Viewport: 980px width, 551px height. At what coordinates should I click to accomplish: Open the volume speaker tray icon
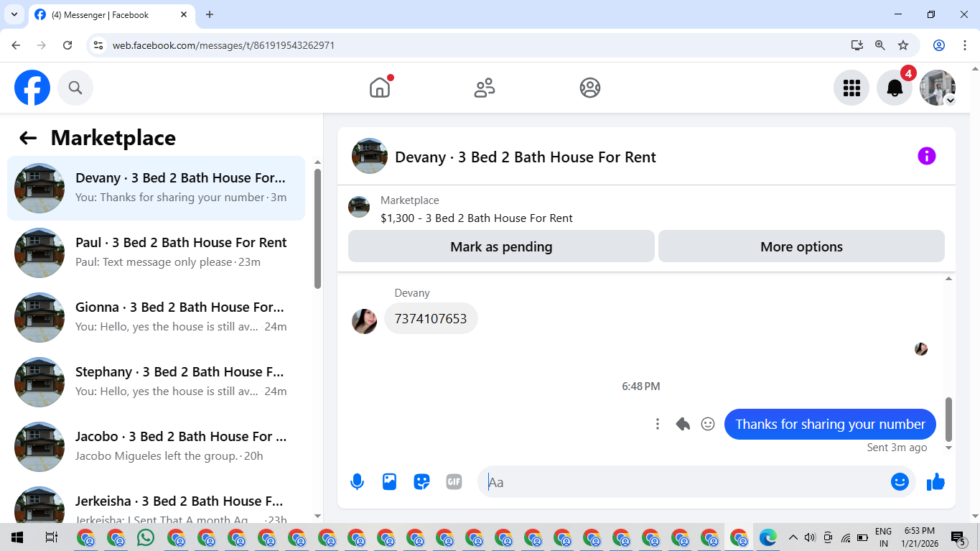[x=811, y=537]
